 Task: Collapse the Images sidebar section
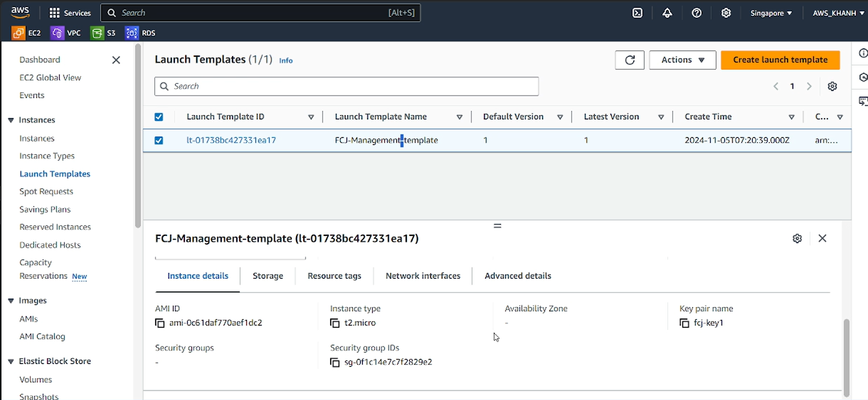click(x=11, y=301)
